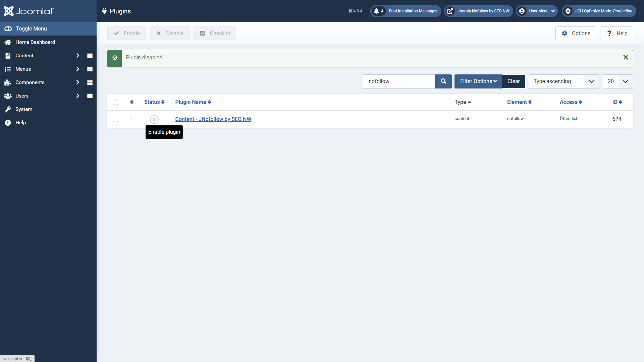Open the Content dashboard grid icon
The width and height of the screenshot is (644, 362).
[x=90, y=56]
